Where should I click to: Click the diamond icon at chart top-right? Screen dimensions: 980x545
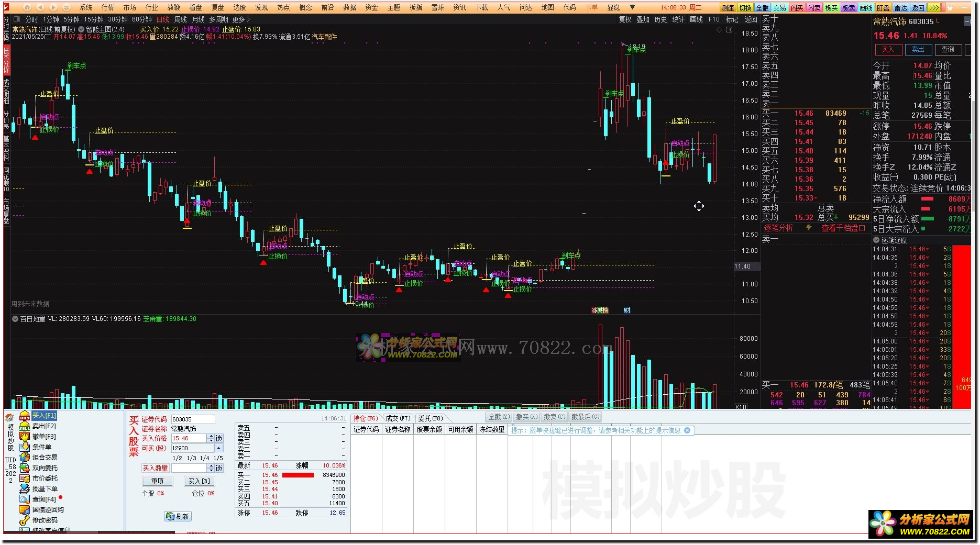720,30
